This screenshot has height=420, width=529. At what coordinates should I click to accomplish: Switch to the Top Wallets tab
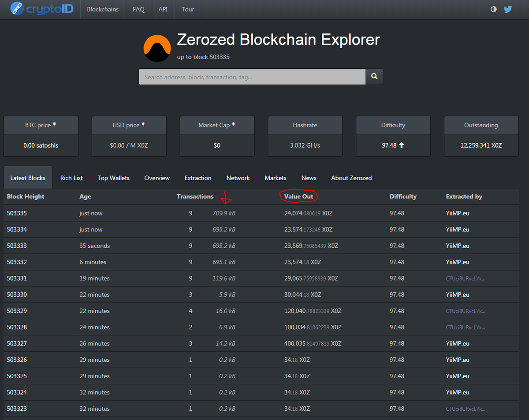114,178
